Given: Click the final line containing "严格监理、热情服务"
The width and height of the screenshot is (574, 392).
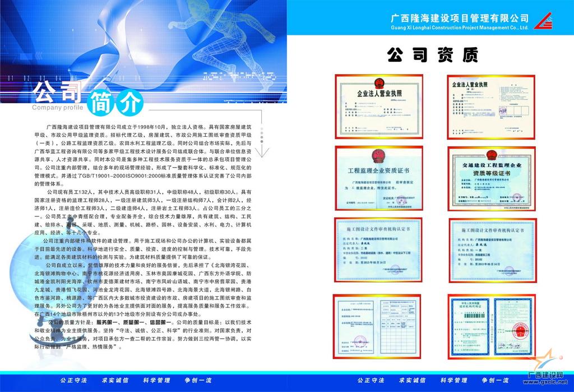Looking at the screenshot, I should tap(78, 347).
